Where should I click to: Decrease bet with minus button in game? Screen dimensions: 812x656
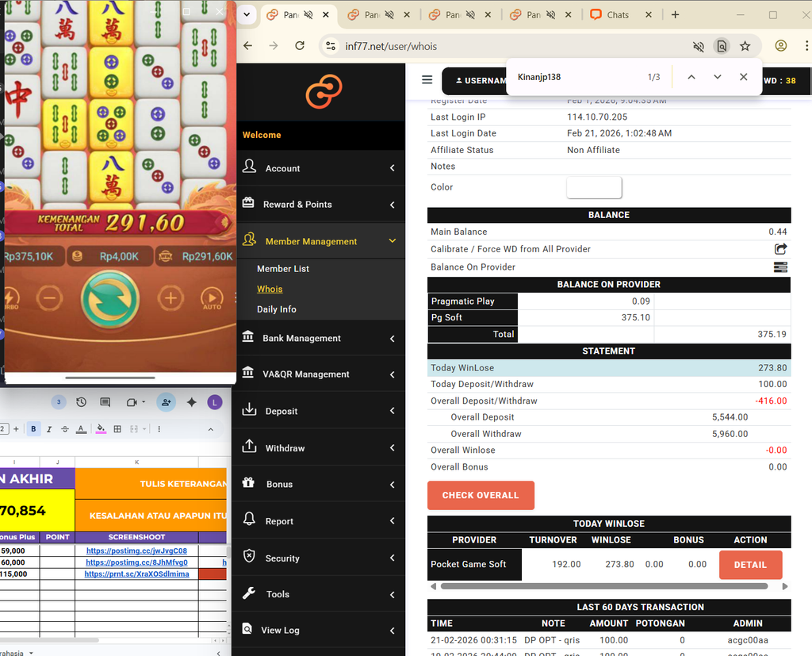49,298
